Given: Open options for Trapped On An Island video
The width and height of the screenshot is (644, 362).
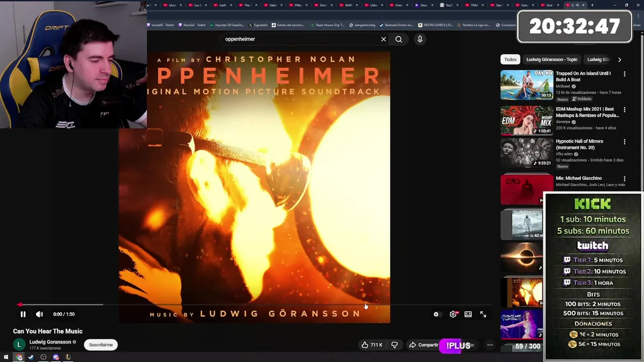Looking at the screenshot, I should 624,74.
